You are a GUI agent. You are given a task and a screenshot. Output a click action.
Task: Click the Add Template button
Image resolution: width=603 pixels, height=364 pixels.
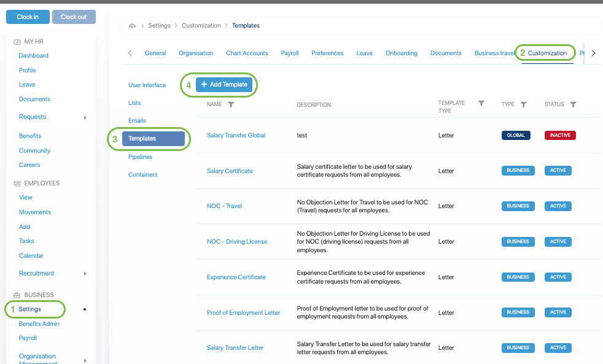224,85
